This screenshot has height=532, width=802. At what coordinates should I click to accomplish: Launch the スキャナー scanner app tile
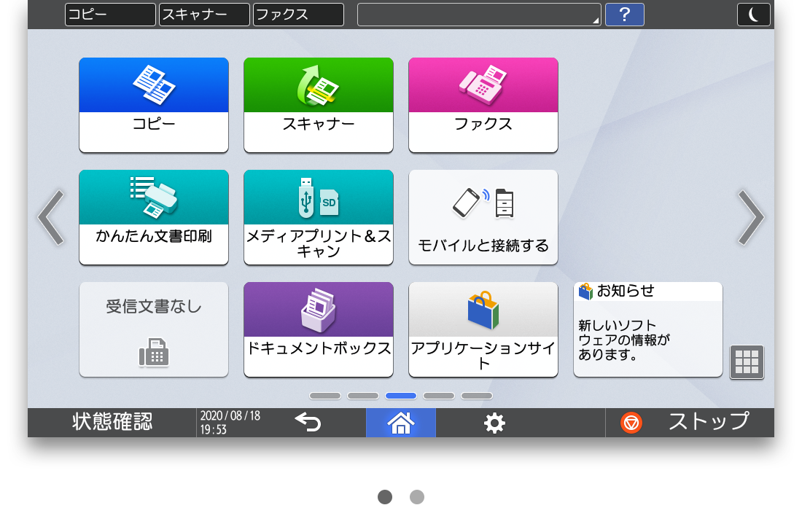point(319,105)
